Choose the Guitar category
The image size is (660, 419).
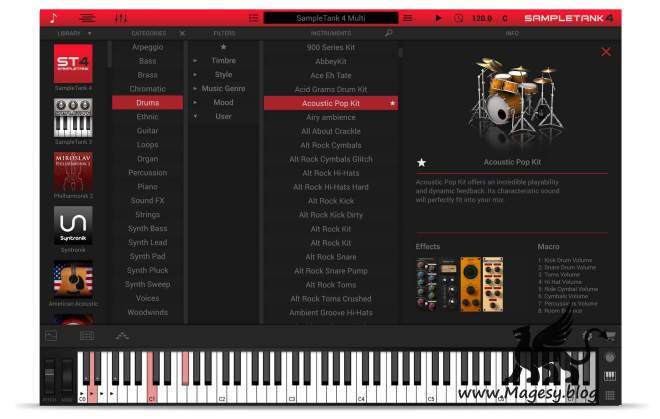[x=147, y=131]
